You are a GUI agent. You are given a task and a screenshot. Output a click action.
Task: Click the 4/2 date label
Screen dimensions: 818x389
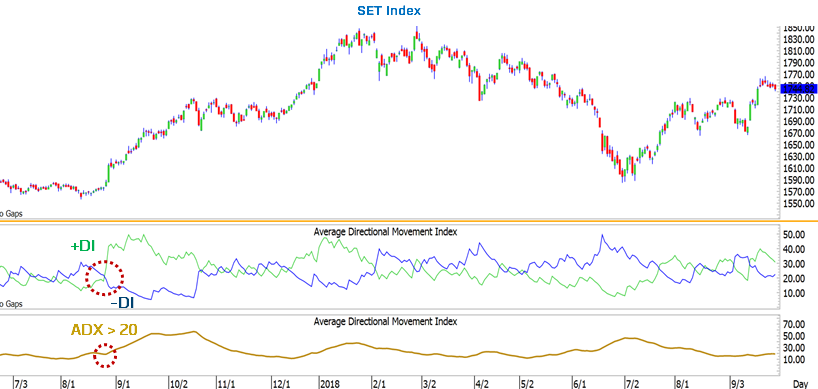click(x=483, y=384)
